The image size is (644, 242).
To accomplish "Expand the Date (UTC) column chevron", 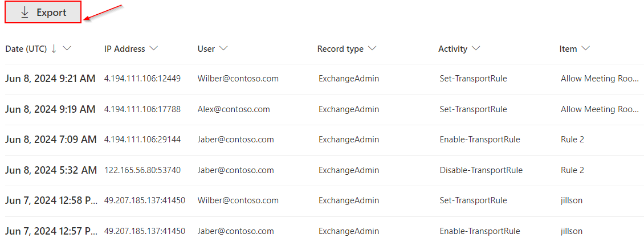I will point(67,49).
